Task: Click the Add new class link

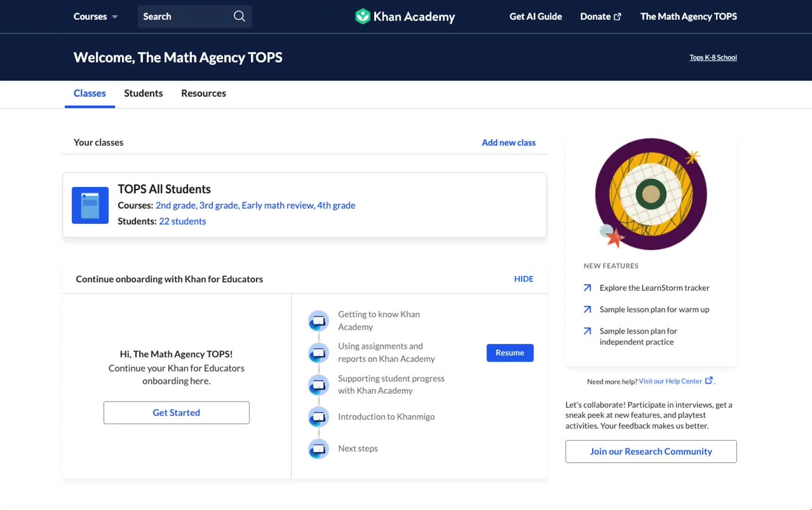Action: coord(508,143)
